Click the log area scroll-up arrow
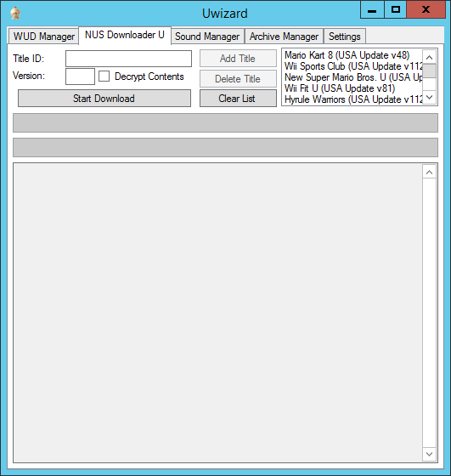This screenshot has height=476, width=451. [429, 172]
